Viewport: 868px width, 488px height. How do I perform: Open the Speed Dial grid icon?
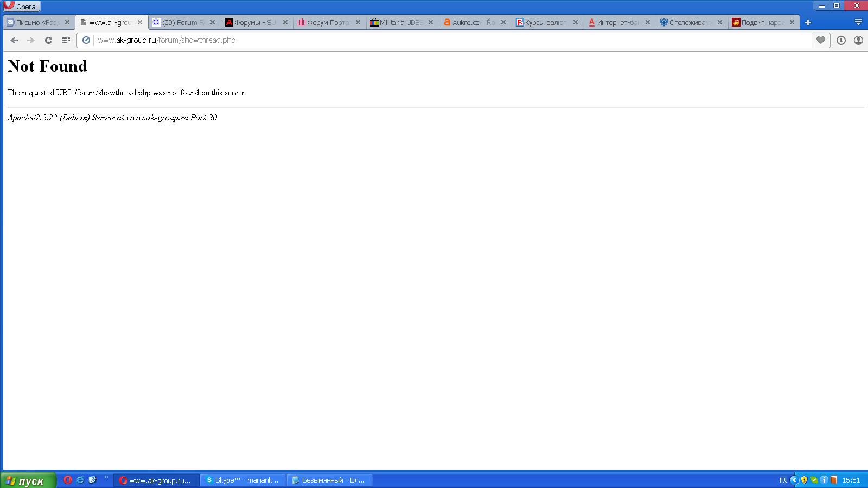pyautogui.click(x=66, y=40)
